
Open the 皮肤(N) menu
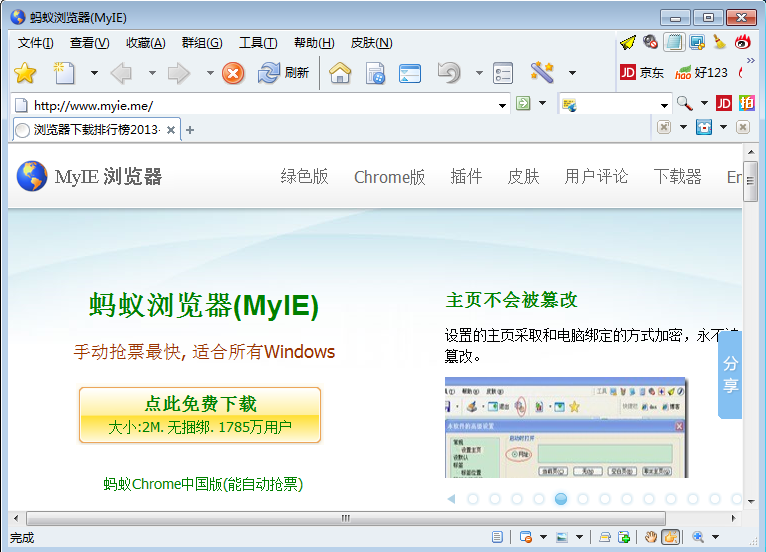coord(371,43)
